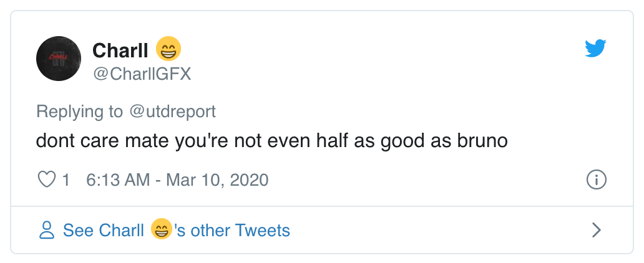Like the tweet with the heart icon
This screenshot has height=263, width=644.
(x=46, y=180)
